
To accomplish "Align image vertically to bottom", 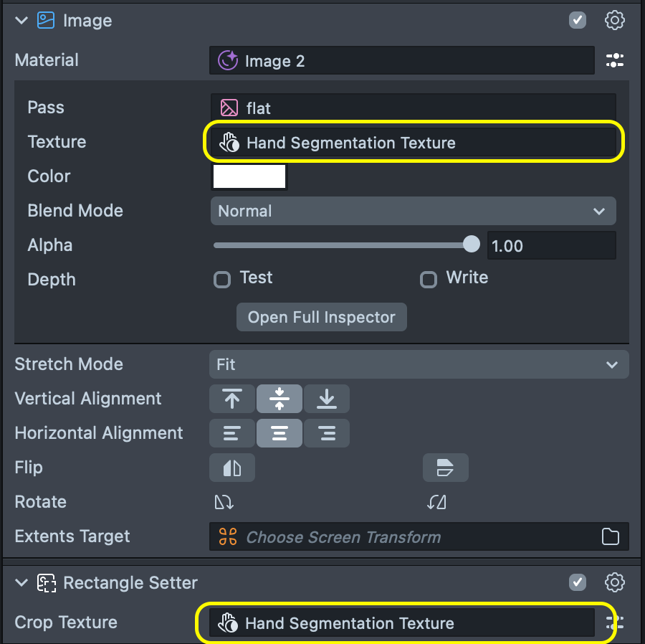I will [x=327, y=399].
